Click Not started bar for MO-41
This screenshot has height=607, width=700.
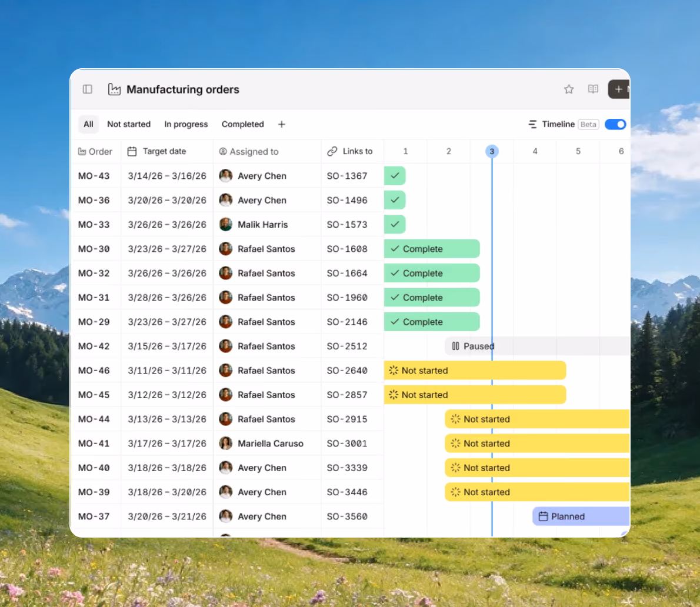[537, 443]
